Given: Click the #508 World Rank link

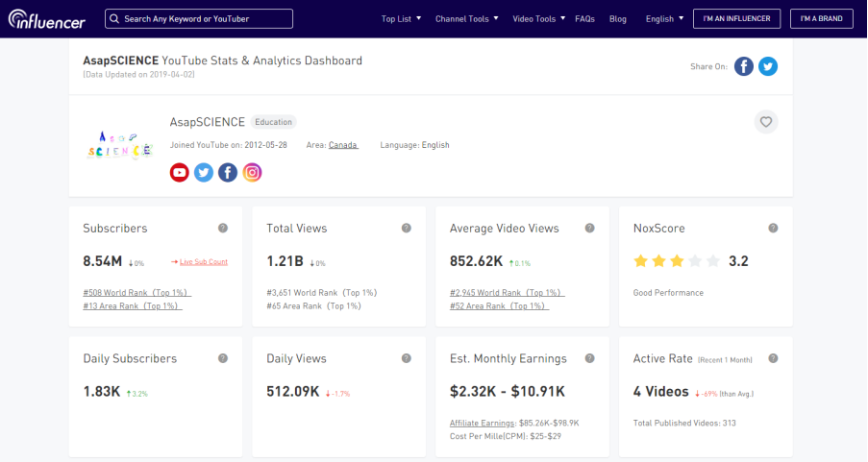Looking at the screenshot, I should [x=136, y=293].
